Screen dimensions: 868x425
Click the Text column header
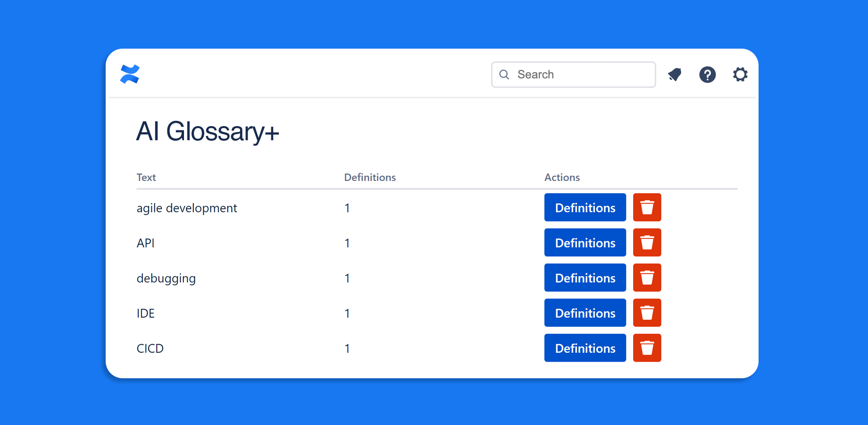[146, 178]
